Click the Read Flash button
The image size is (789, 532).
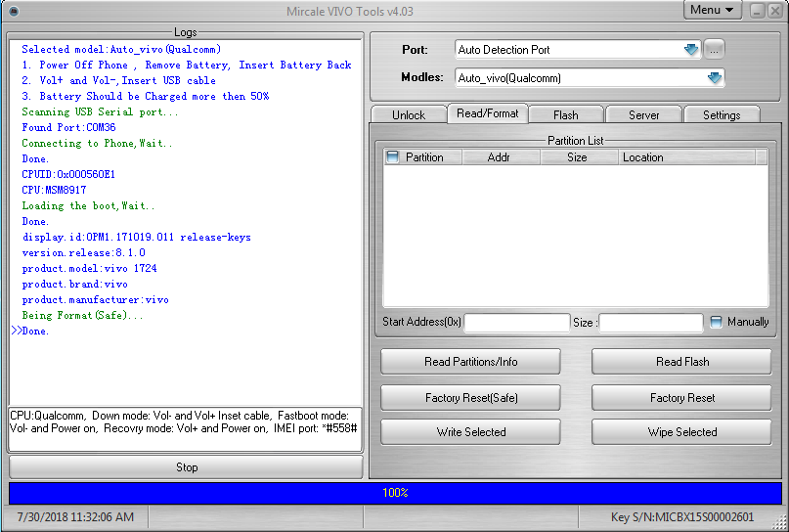(681, 362)
